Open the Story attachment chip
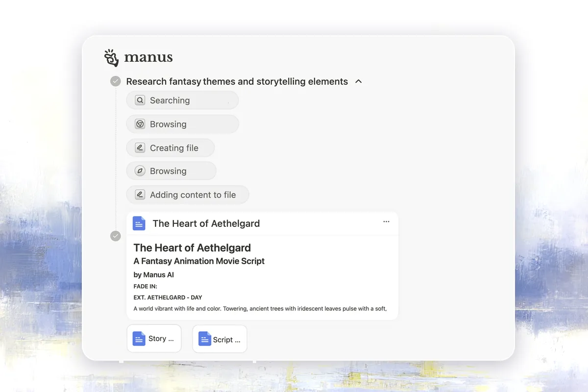588x392 pixels. pos(154,339)
